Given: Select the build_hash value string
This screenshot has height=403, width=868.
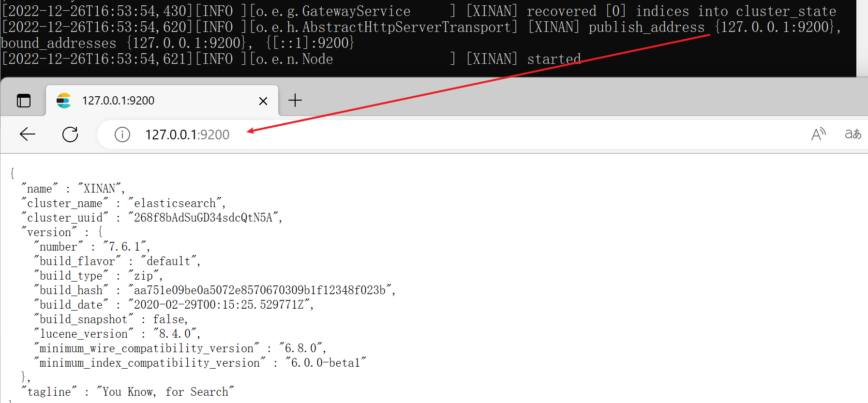Looking at the screenshot, I should click(x=260, y=290).
